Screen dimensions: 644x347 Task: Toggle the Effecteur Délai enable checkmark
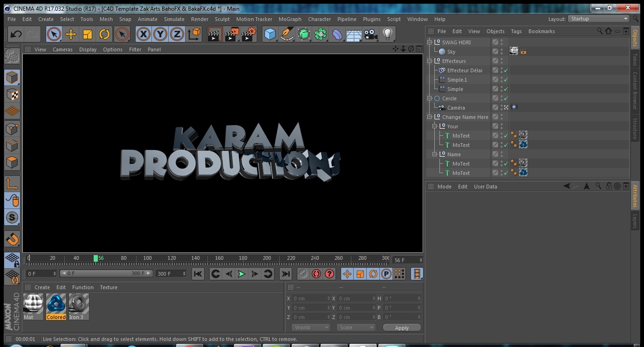pyautogui.click(x=506, y=70)
